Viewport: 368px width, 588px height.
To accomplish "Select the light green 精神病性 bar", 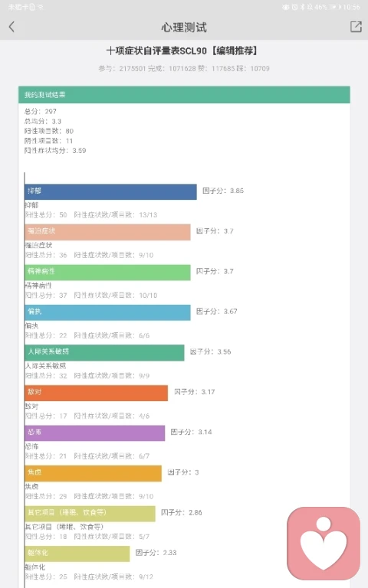I will point(108,273).
